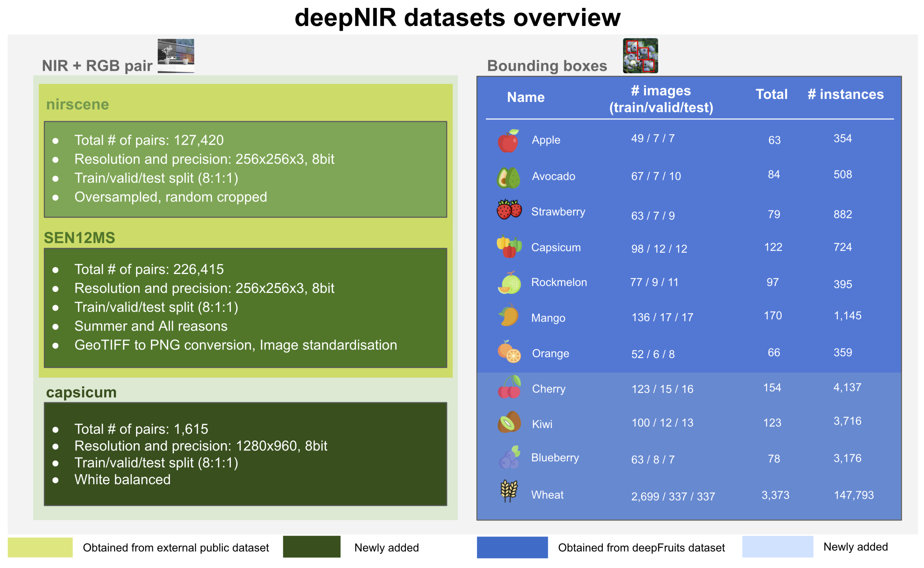Select the strawberry icon

pos(509,209)
